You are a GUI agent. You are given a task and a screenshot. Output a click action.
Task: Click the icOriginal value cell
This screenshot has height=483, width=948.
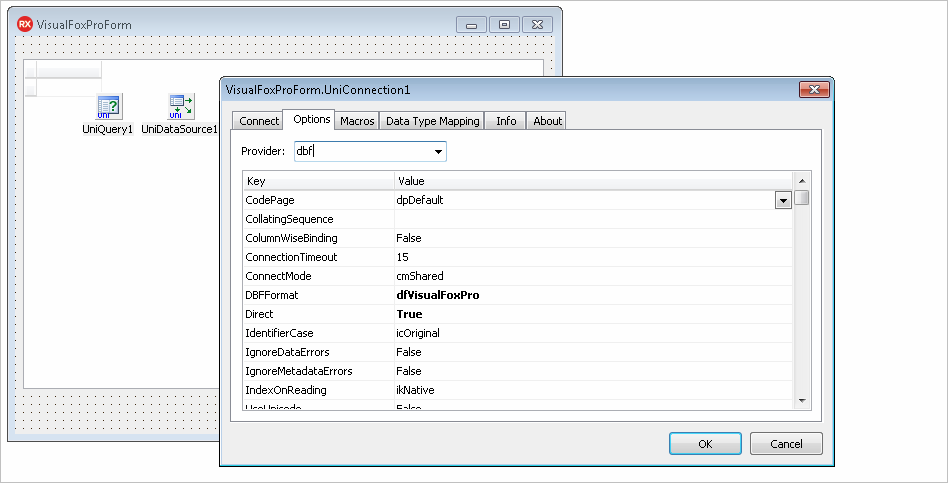pyautogui.click(x=593, y=333)
